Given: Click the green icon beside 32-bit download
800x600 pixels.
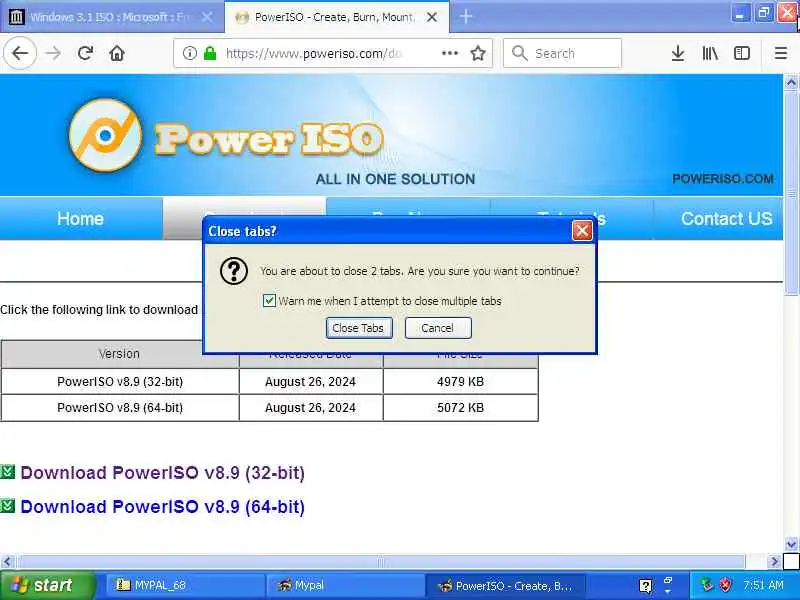Looking at the screenshot, I should pyautogui.click(x=8, y=472).
